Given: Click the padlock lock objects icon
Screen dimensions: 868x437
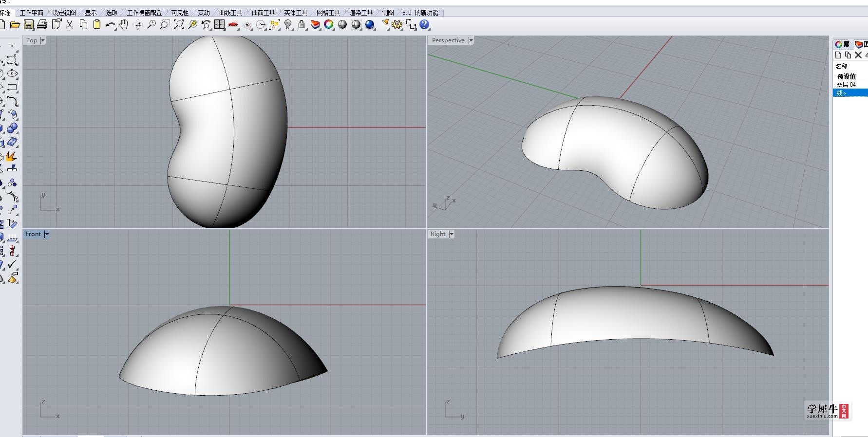Looking at the screenshot, I should tap(302, 25).
